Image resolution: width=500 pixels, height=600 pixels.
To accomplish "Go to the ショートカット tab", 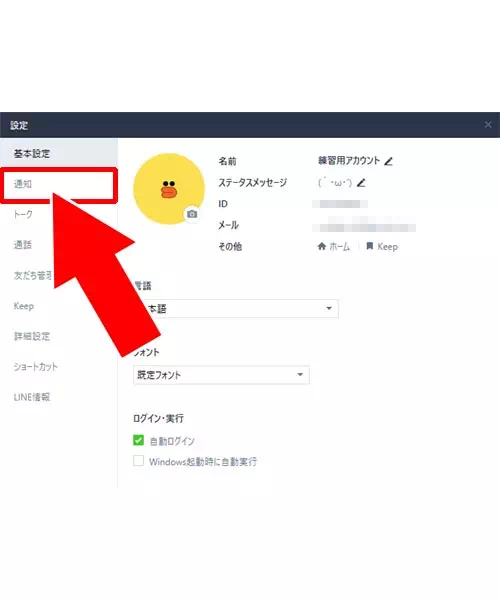I will tap(36, 367).
